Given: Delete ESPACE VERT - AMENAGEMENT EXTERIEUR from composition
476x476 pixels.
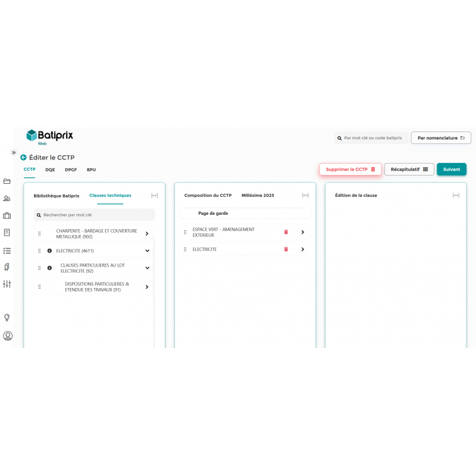Looking at the screenshot, I should click(286, 232).
